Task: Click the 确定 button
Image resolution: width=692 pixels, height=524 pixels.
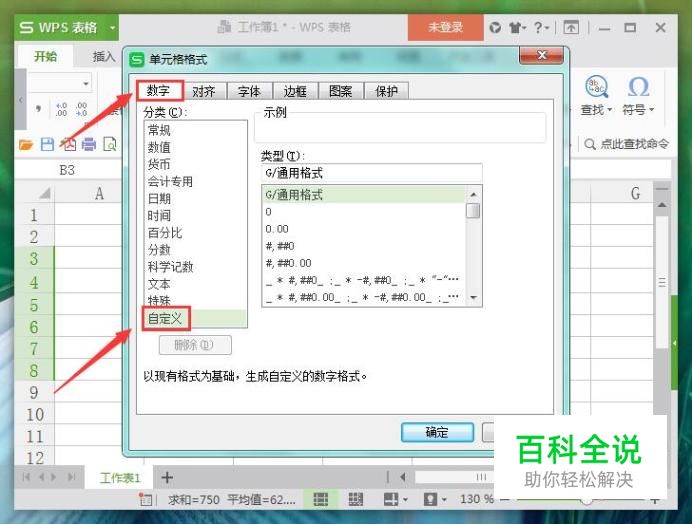Action: pos(437,432)
